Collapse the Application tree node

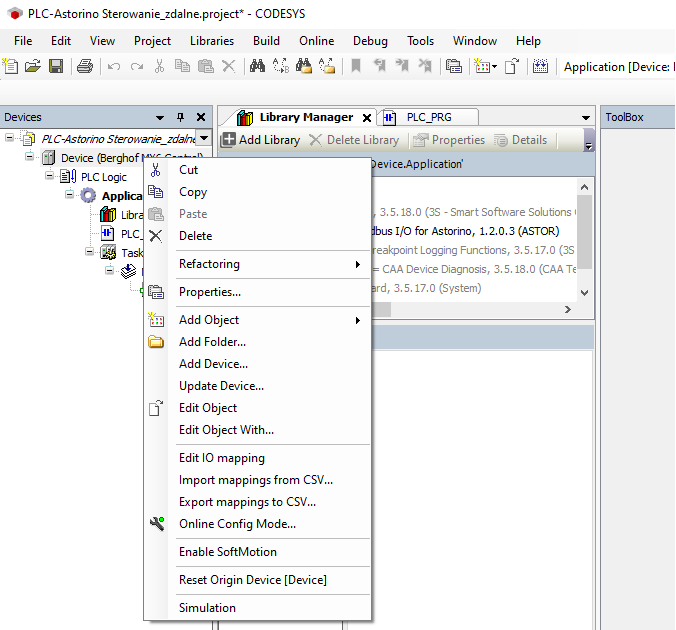69,194
